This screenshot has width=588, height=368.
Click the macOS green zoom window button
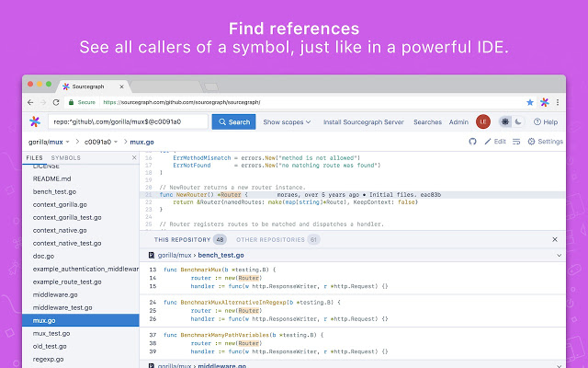tap(49, 84)
